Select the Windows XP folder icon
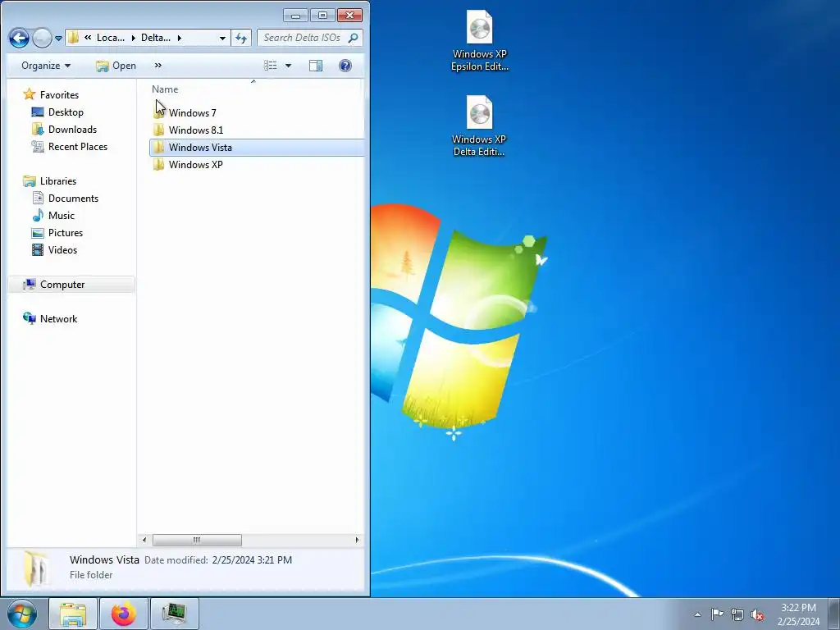This screenshot has width=840, height=630. point(158,164)
